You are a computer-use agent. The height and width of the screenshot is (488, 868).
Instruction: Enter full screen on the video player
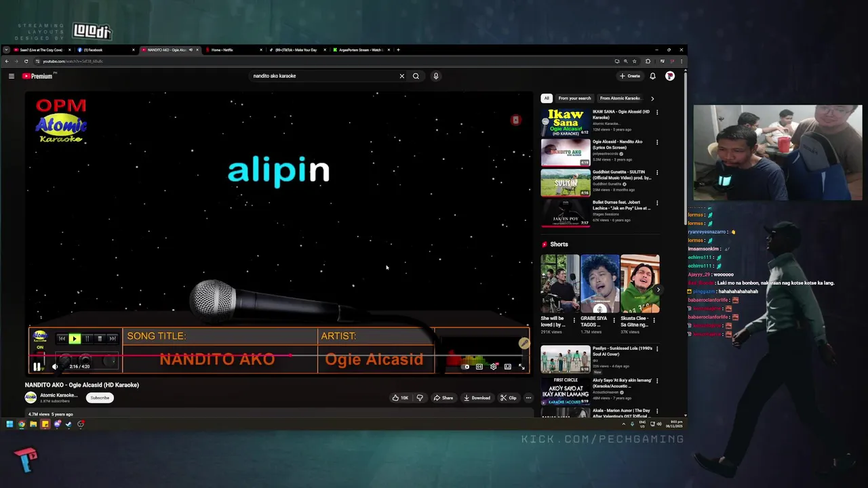click(x=521, y=367)
